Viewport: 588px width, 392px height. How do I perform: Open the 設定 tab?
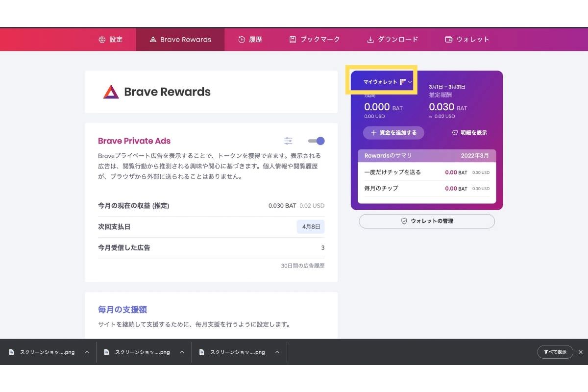[x=110, y=39]
